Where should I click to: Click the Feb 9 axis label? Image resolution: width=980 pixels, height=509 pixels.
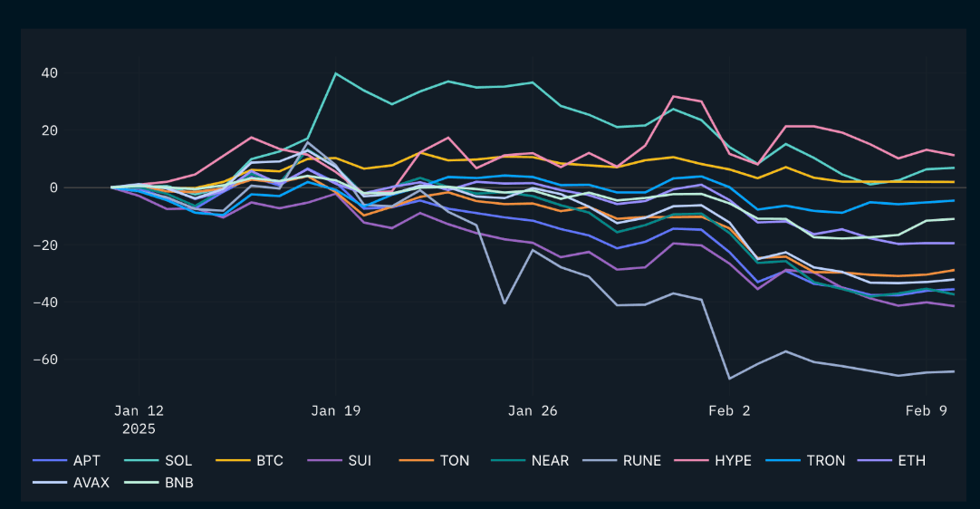[926, 410]
